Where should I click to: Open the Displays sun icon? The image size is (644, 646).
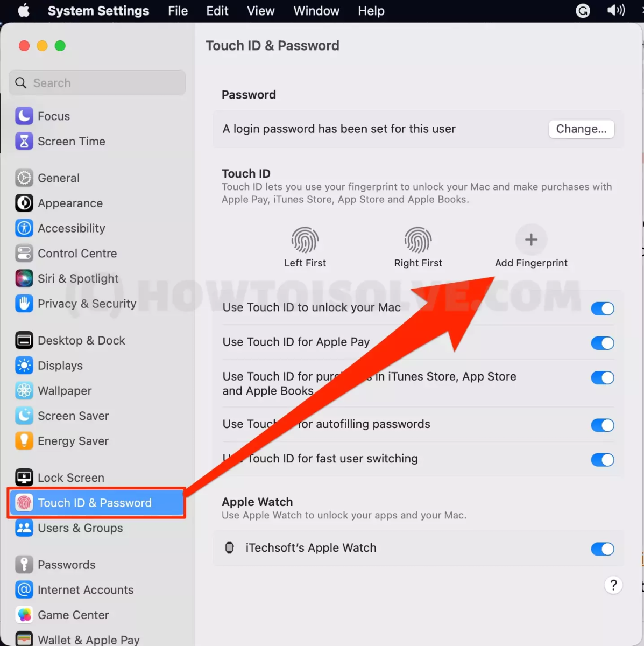(24, 366)
